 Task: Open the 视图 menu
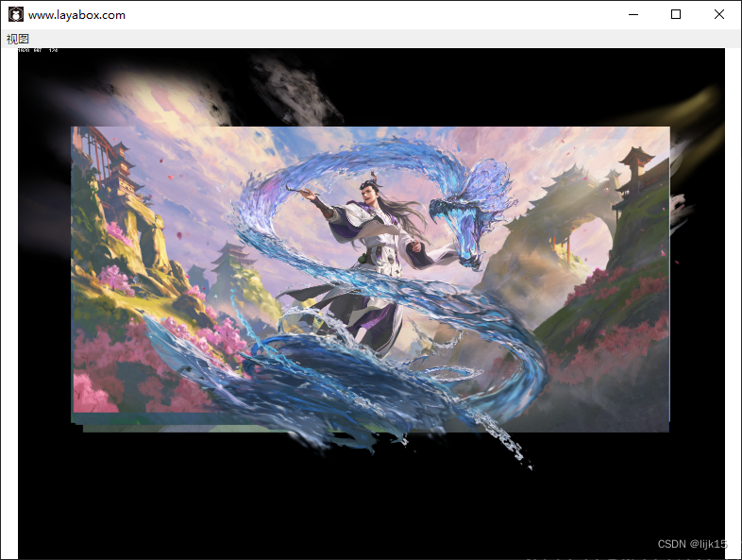tap(18, 39)
